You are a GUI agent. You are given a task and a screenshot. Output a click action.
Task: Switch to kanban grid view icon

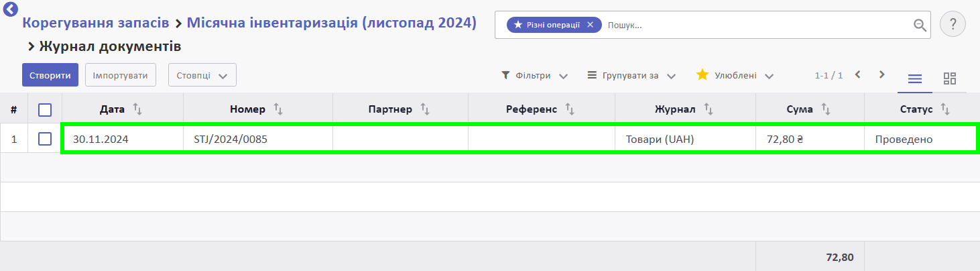pos(950,78)
